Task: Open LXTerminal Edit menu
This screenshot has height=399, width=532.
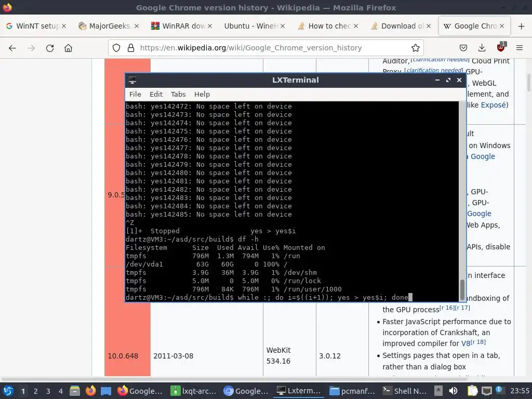Action: pyautogui.click(x=156, y=95)
